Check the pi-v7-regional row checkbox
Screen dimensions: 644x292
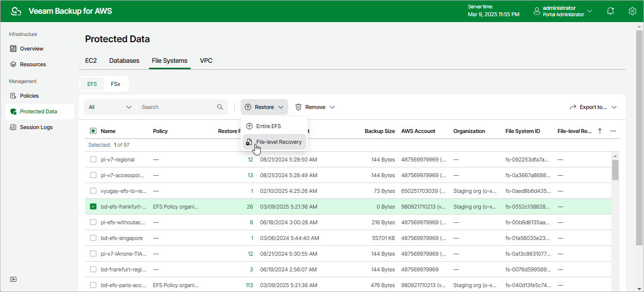tap(93, 159)
